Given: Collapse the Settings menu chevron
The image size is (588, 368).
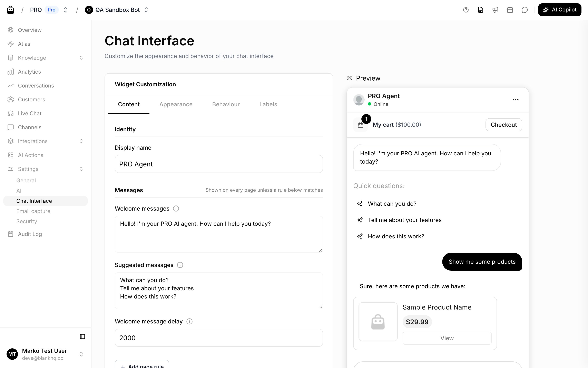Looking at the screenshot, I should (x=81, y=169).
